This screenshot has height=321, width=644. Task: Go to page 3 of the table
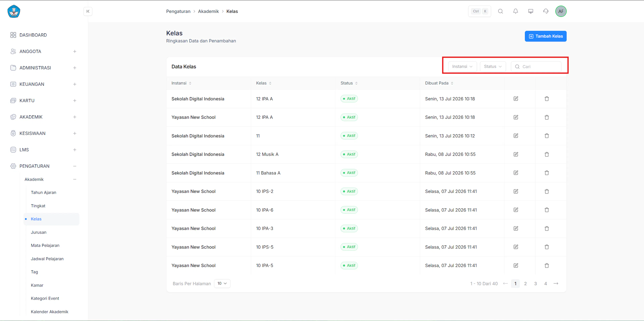[535, 283]
